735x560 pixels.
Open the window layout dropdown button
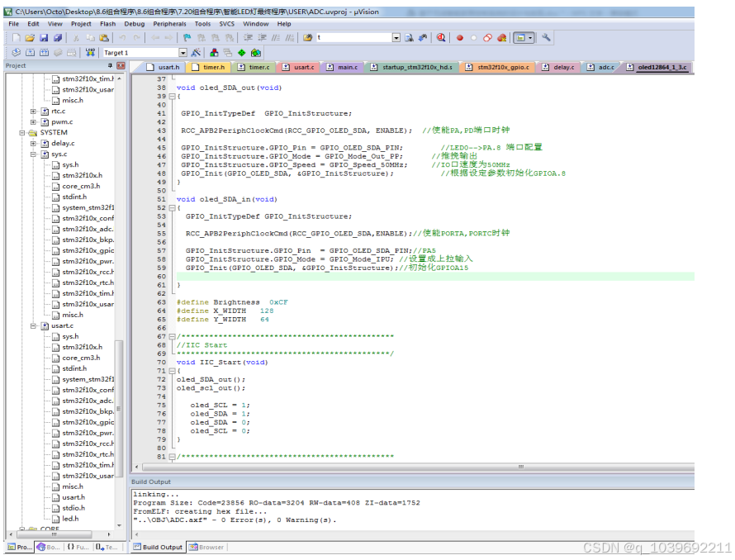[x=530, y=37]
